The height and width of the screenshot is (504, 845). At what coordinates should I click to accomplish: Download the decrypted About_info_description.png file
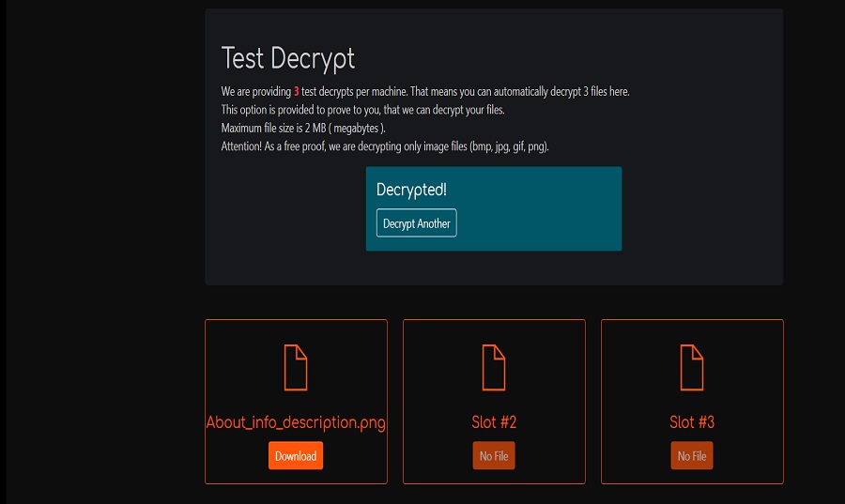(x=296, y=455)
